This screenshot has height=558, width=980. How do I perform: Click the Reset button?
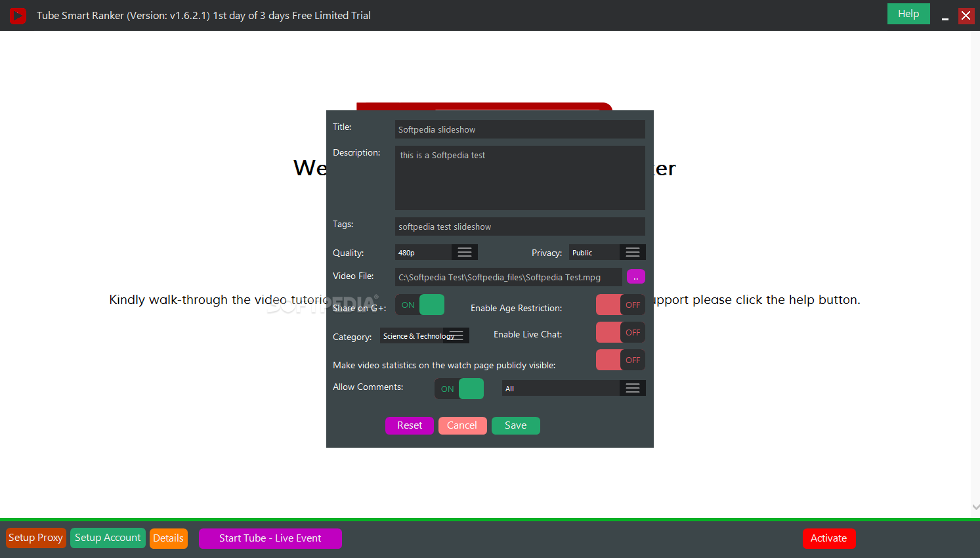pos(410,425)
